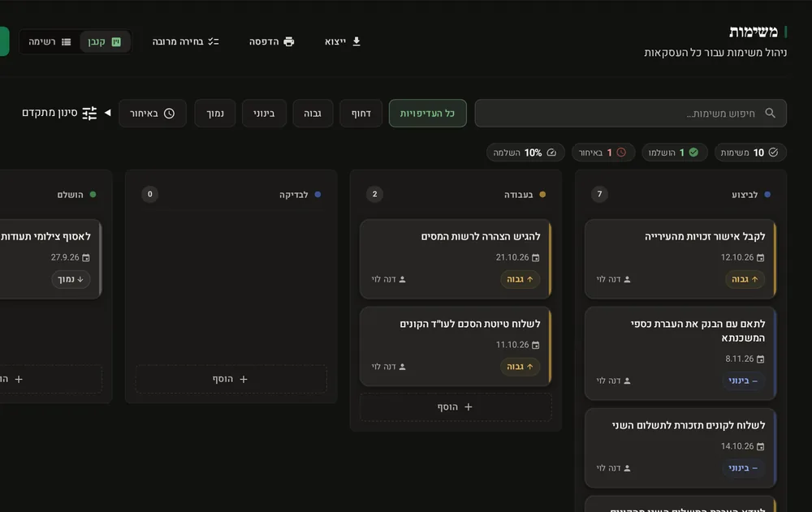Click the person icon on the להגיש הצהרה לרשות המסים card
812x512 pixels.
[403, 280]
